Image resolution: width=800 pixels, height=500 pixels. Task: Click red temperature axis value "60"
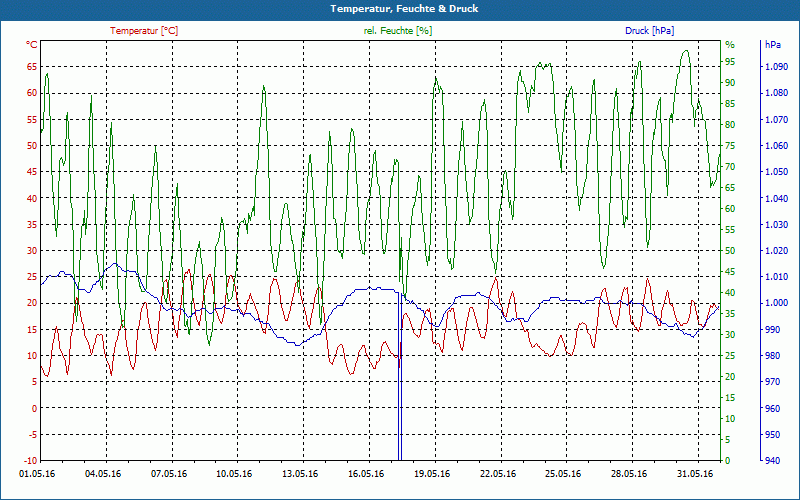tap(32, 93)
